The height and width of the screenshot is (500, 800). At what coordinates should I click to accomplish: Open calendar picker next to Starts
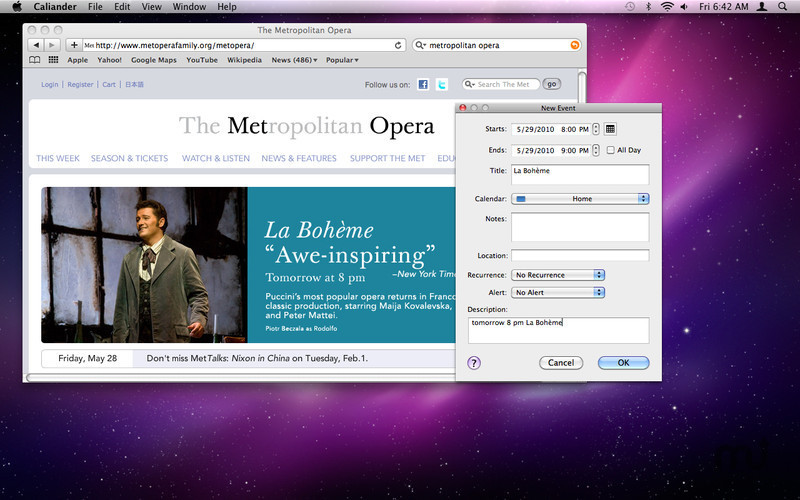coord(610,129)
